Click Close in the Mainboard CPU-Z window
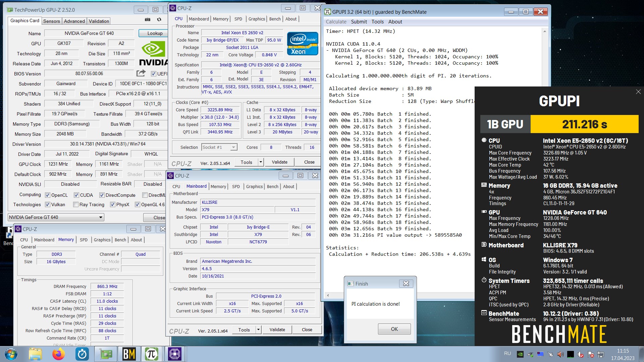Screen dimensions: 644x362 (307, 330)
